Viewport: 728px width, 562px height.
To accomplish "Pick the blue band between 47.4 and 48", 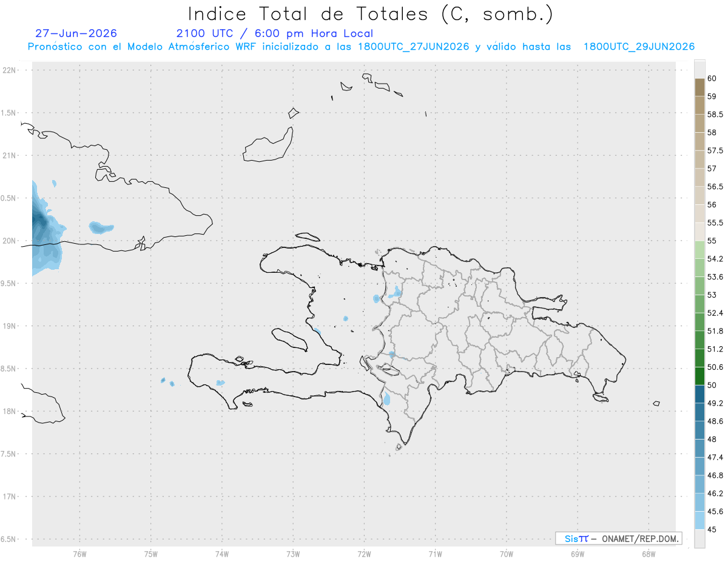I will coord(699,448).
